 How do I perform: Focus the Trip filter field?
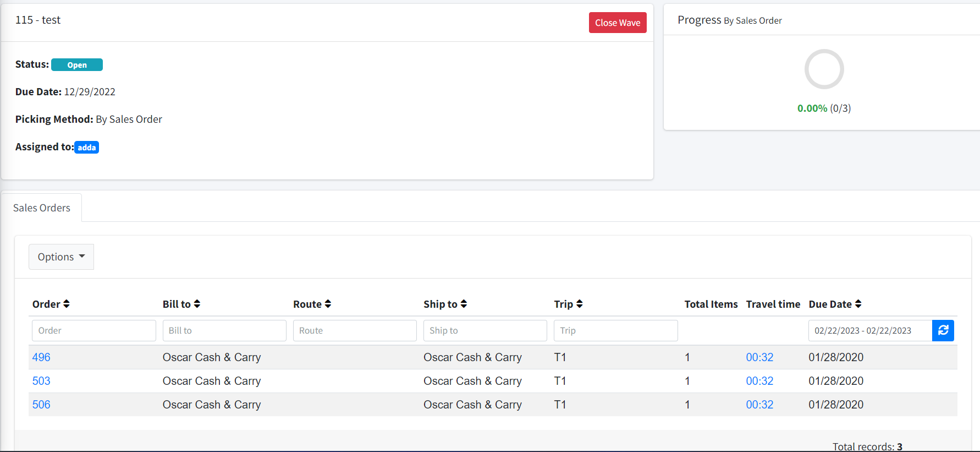click(x=615, y=330)
